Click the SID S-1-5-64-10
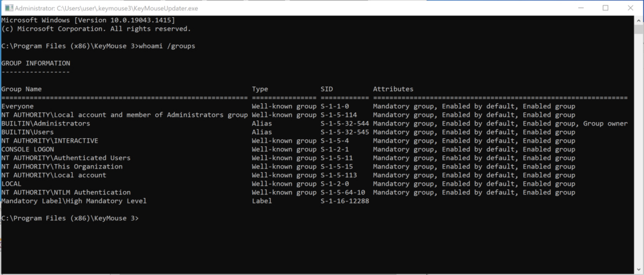This screenshot has width=644, height=275. pyautogui.click(x=343, y=192)
